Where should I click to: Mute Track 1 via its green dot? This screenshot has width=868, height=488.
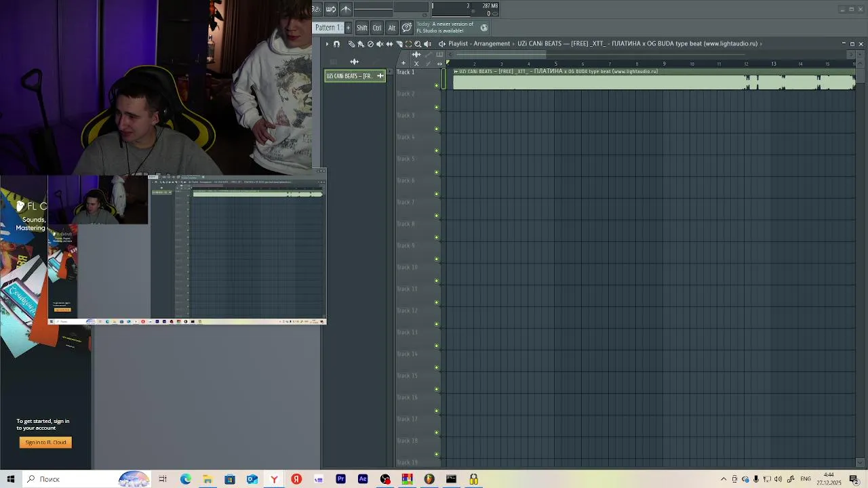[x=436, y=85]
